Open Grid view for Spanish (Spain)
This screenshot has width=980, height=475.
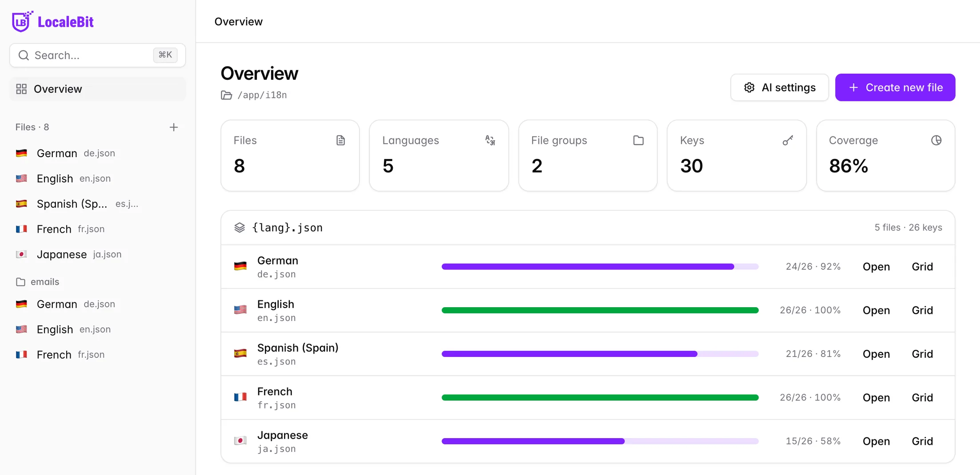922,354
